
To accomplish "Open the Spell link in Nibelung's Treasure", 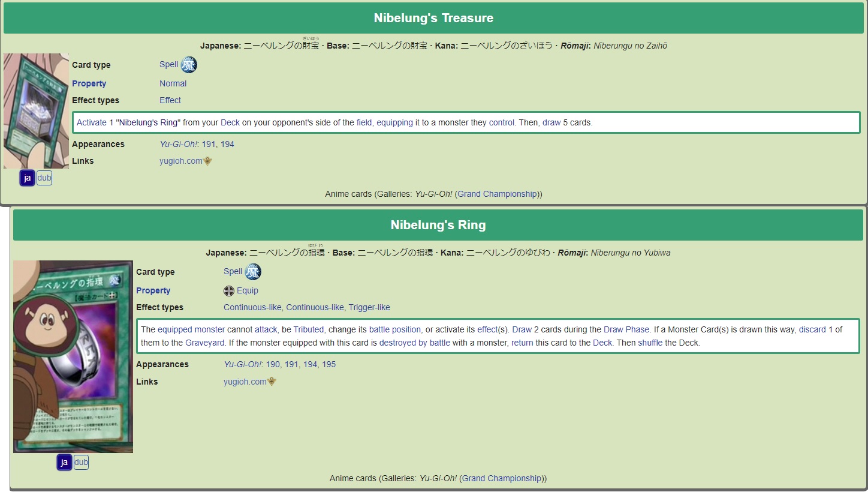I will 169,65.
